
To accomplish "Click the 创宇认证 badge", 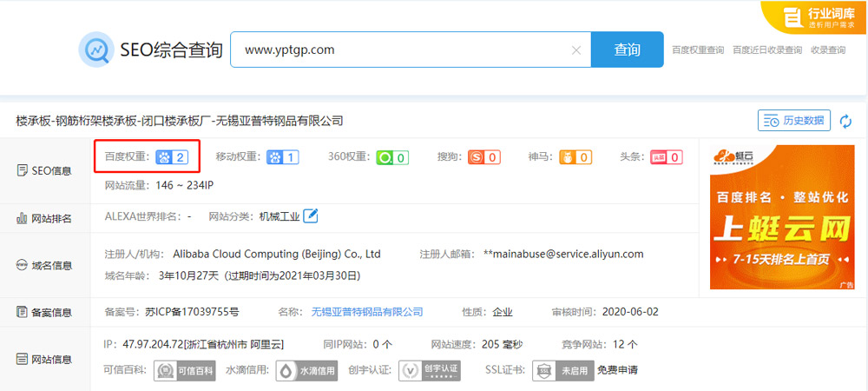I will [429, 371].
